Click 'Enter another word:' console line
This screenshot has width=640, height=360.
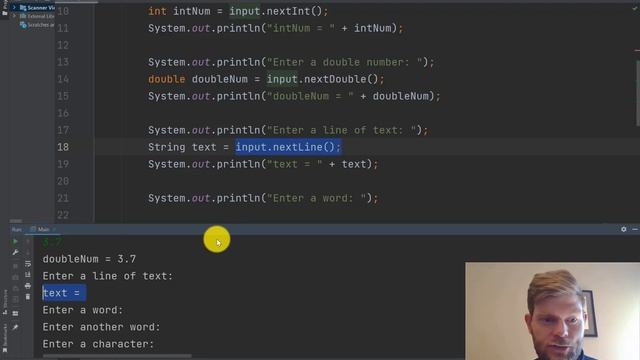pos(102,327)
